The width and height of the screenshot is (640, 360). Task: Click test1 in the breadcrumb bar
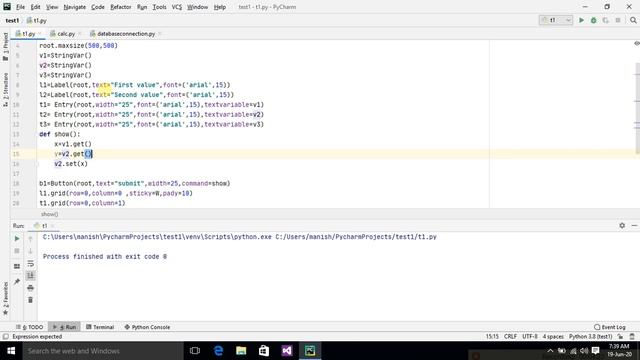tap(12, 20)
